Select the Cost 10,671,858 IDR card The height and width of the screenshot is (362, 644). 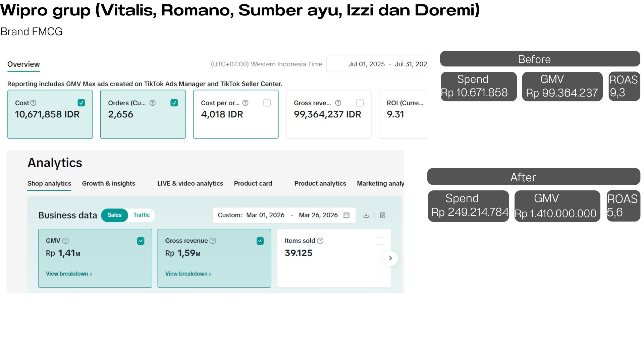(x=50, y=114)
